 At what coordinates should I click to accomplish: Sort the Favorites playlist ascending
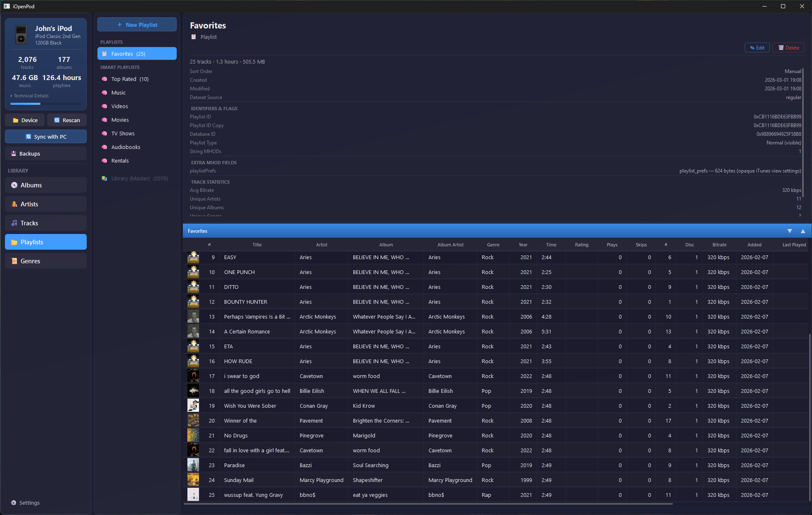[803, 231]
